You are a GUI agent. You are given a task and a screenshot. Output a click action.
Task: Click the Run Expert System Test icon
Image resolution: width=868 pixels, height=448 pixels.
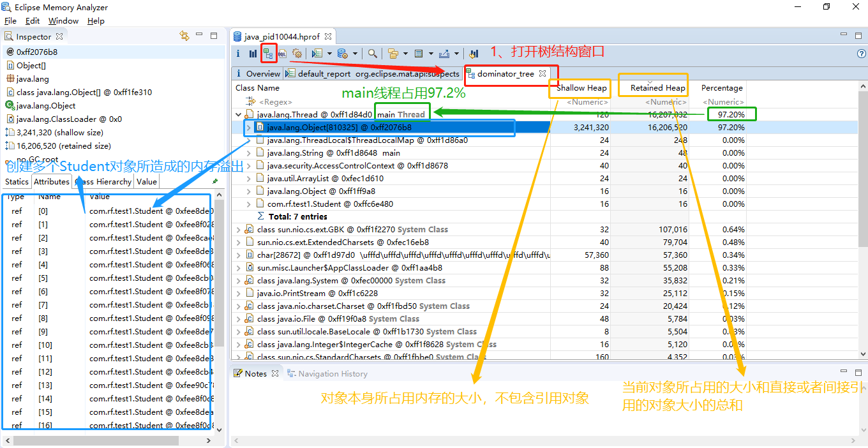pyautogui.click(x=317, y=54)
